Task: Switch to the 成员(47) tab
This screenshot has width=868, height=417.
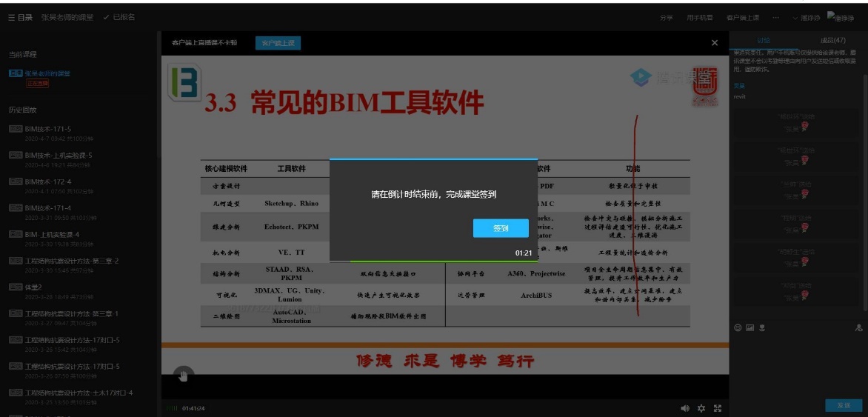Action: click(x=832, y=41)
